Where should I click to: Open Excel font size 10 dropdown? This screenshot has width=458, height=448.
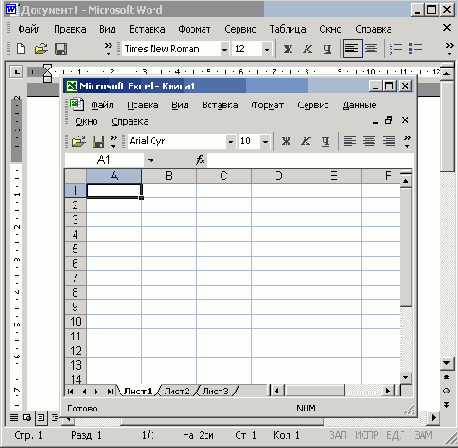coord(265,142)
